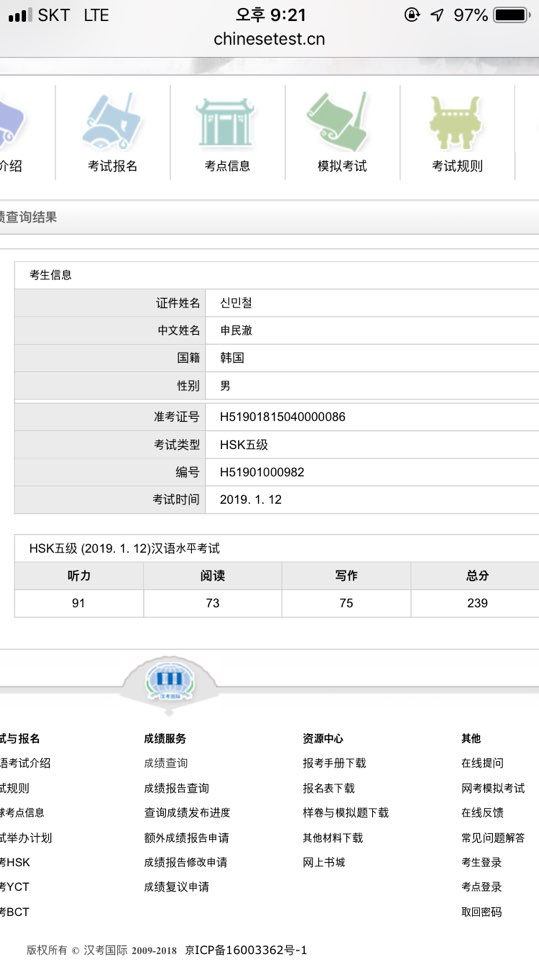Screen dimensions: 539x960
Task: Click the 听力 score 91
Action: [78, 603]
